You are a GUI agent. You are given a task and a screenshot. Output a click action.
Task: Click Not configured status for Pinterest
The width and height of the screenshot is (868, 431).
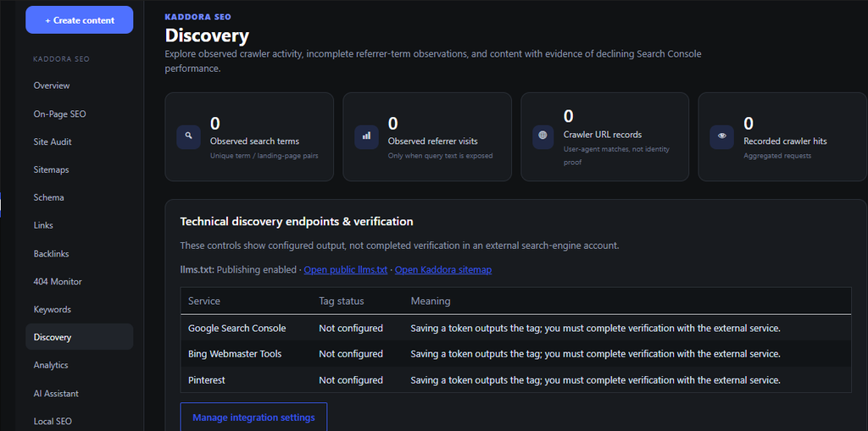(351, 380)
